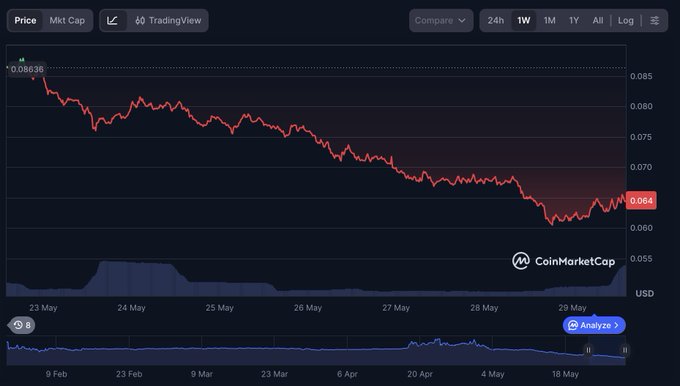Click the 29 May date label
The image size is (680, 386).
click(572, 307)
